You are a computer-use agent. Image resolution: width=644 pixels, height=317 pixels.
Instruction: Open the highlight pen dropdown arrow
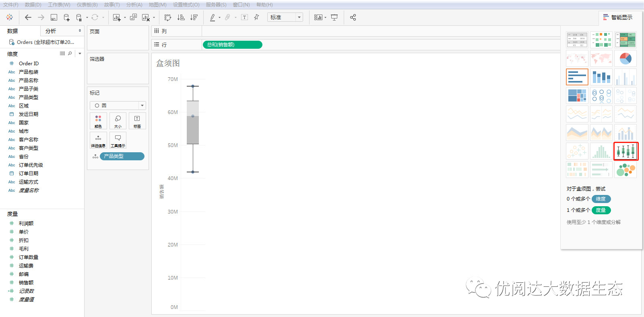(x=219, y=17)
